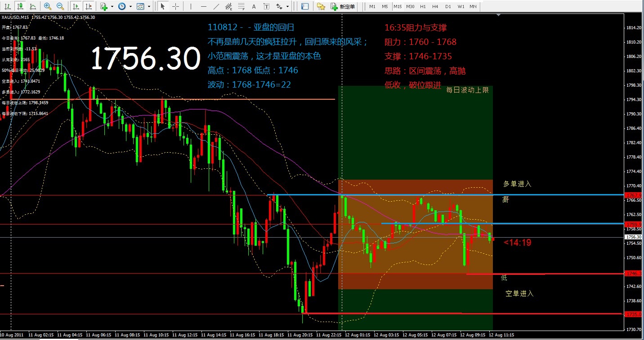The image size is (644, 340).
Task: Switch timeframe to D1
Action: point(448,6)
